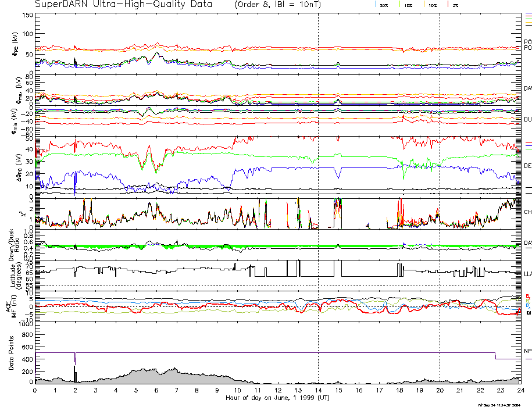Click the 20% legend entry at top

pos(384,5)
